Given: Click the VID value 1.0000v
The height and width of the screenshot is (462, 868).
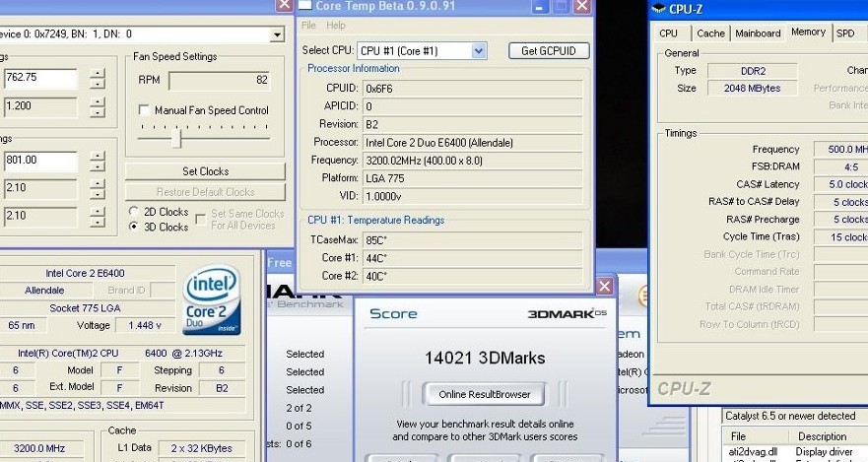Looking at the screenshot, I should [x=473, y=196].
